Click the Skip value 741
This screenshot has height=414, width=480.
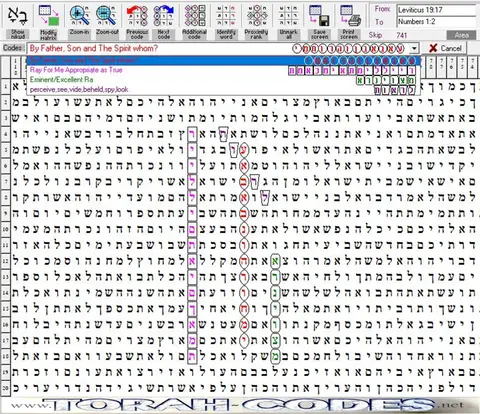[x=402, y=35]
